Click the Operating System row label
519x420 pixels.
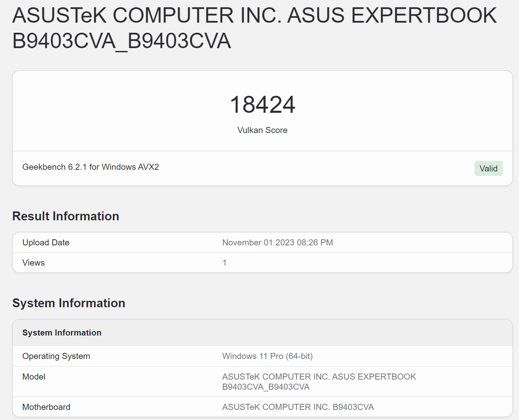coord(56,356)
